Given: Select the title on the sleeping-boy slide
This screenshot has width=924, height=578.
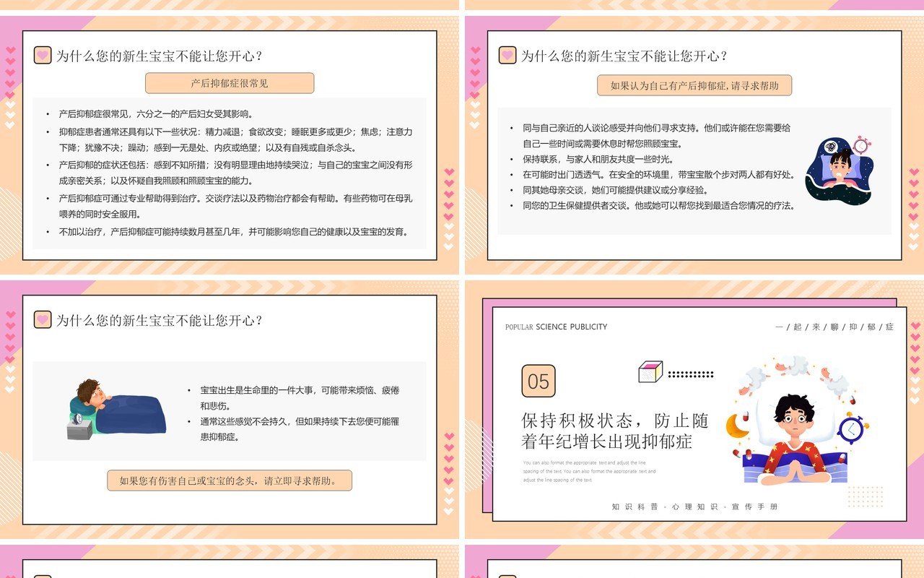Looking at the screenshot, I should pos(160,320).
